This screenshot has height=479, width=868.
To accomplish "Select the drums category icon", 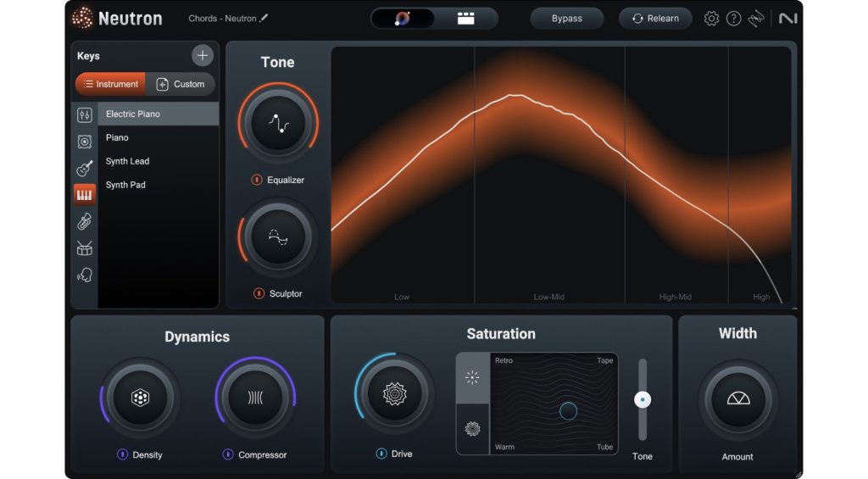I will (x=85, y=248).
